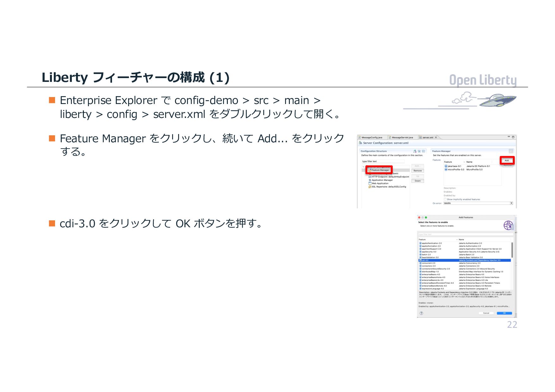Close the server.xml tab
This screenshot has height=392, width=555.
(436, 137)
